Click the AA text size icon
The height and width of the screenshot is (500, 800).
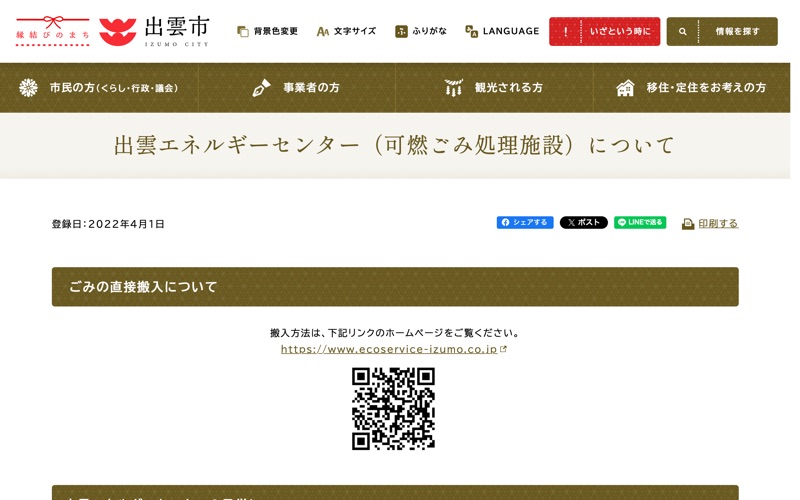[322, 32]
